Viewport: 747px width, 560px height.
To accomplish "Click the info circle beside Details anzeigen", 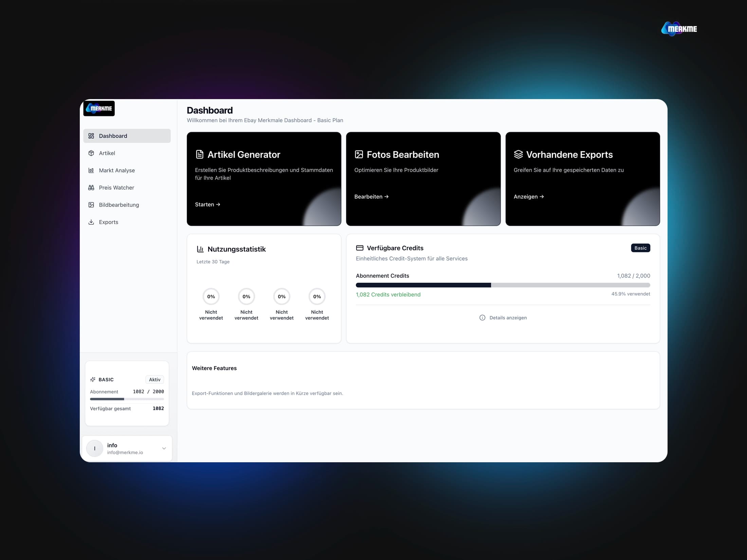I will tap(482, 318).
